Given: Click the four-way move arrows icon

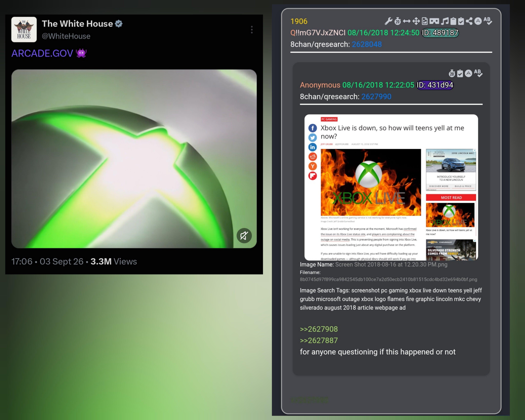Looking at the screenshot, I should [x=416, y=21].
